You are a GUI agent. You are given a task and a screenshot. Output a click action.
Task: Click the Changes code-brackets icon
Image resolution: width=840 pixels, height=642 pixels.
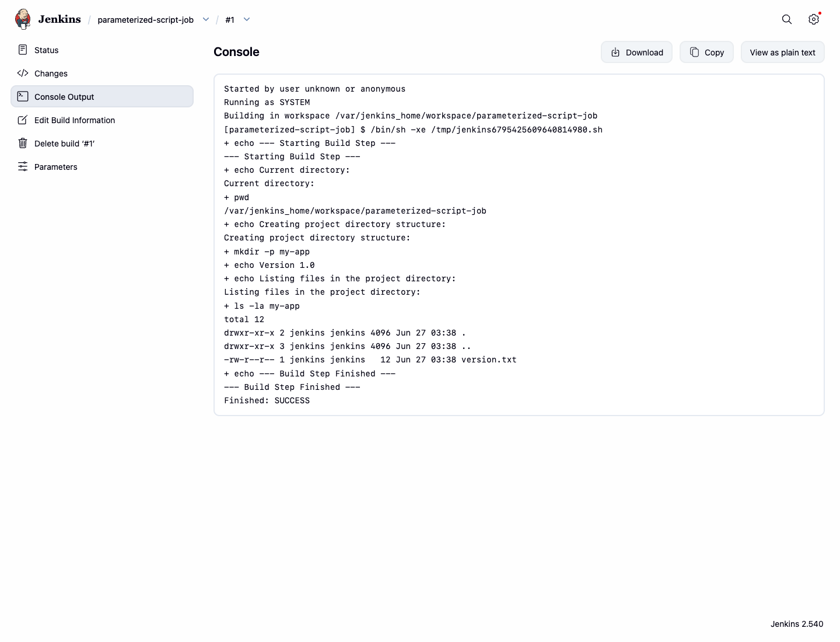pyautogui.click(x=23, y=73)
